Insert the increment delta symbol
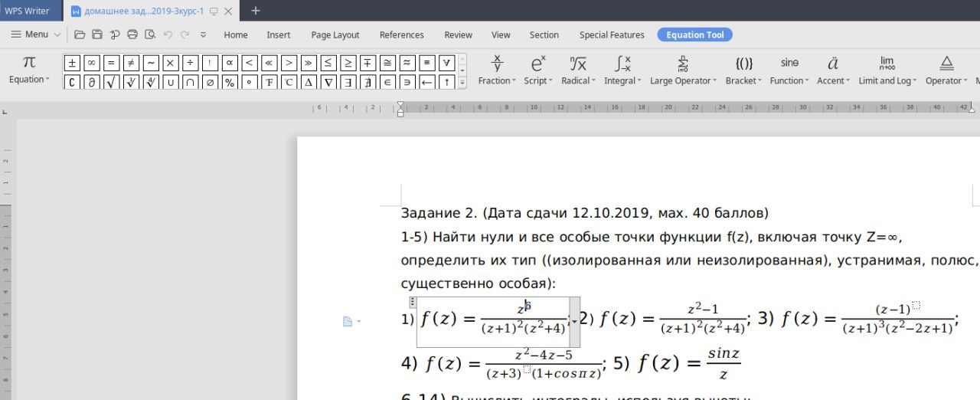980x400 pixels. point(309,81)
